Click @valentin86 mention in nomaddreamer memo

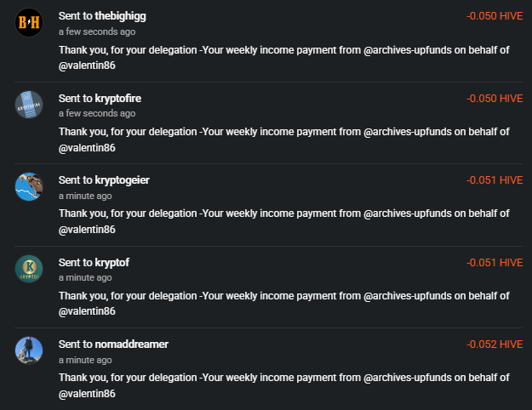(87, 394)
